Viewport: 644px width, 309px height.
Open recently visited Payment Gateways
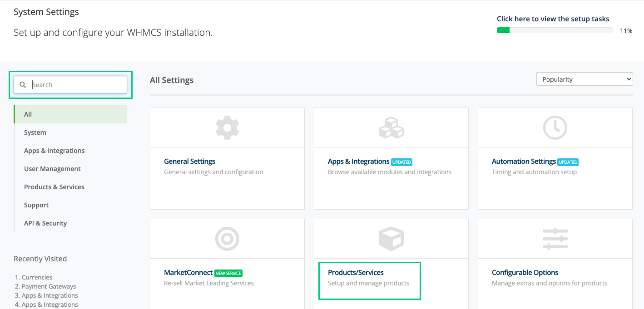pos(49,286)
